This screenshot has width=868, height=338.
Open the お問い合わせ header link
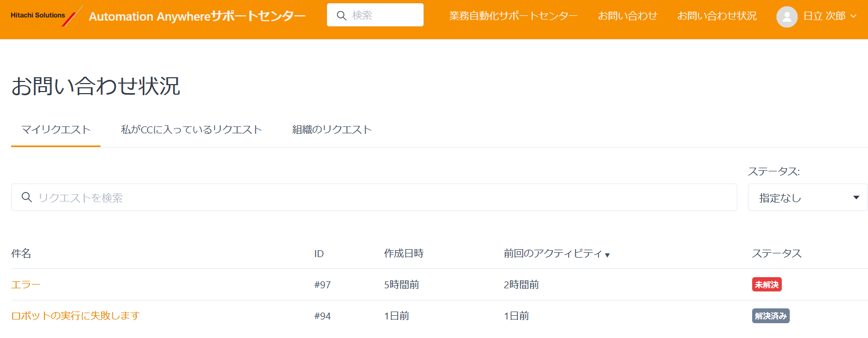coord(627,16)
